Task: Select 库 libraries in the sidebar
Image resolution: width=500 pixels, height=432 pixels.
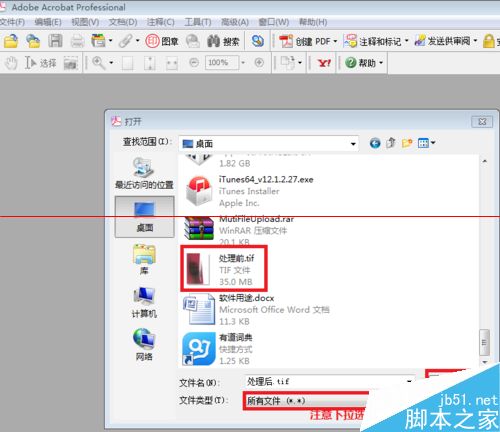Action: (144, 260)
